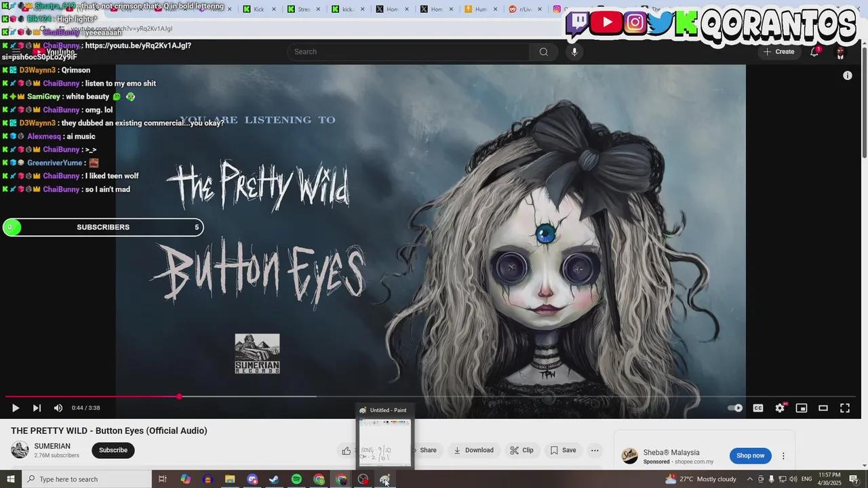Click ChaiBunny's youtu.be link in chat
The image size is (868, 488).
point(96,52)
